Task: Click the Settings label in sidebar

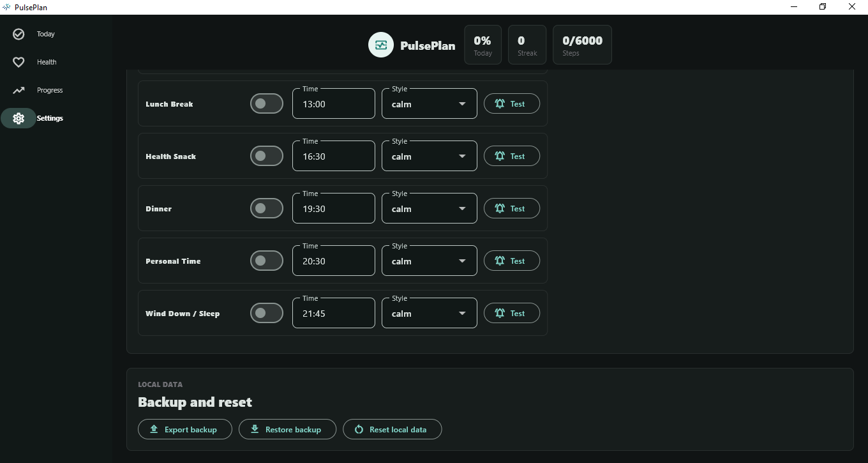Action: pos(50,118)
